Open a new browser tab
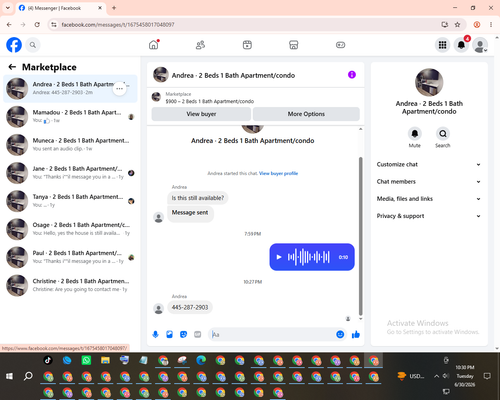Image resolution: width=500 pixels, height=400 pixels. pyautogui.click(x=114, y=8)
